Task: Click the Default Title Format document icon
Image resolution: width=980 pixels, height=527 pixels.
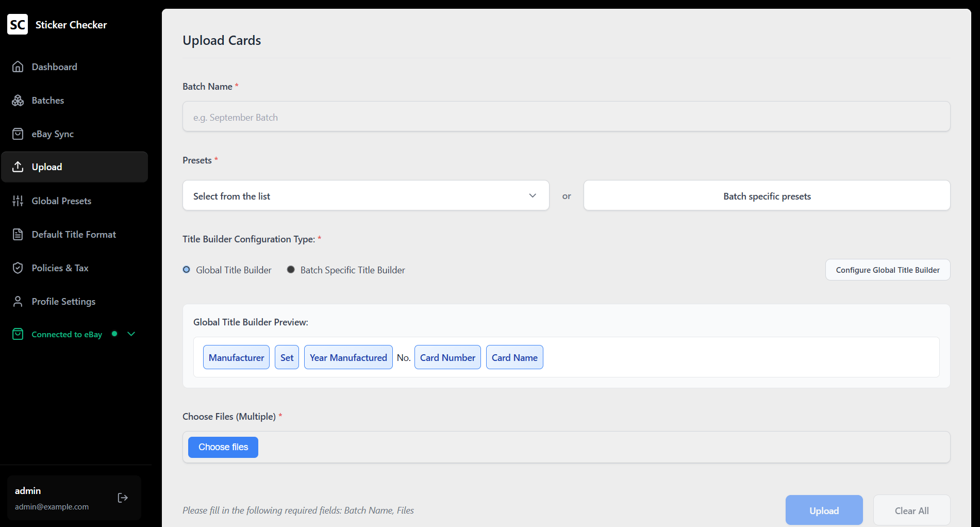Action: [x=18, y=234]
